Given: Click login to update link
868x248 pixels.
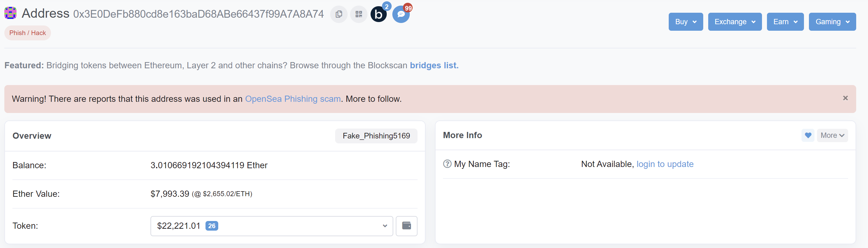Looking at the screenshot, I should point(664,164).
